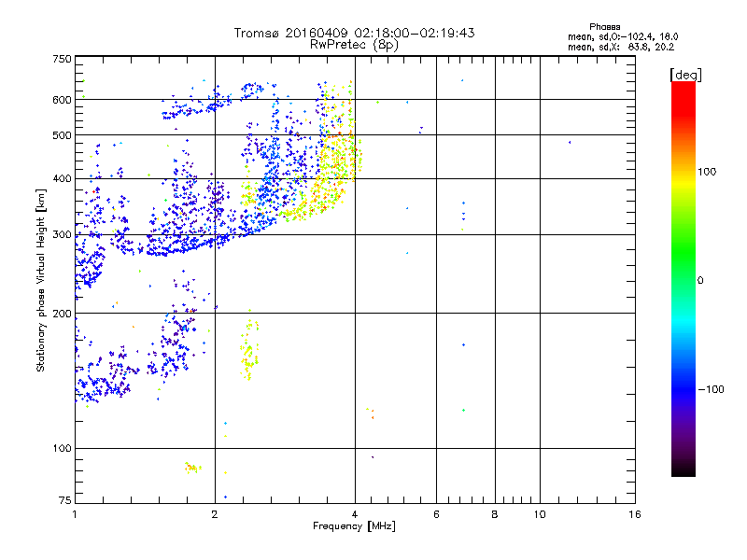The image size is (747, 560).
Task: Click the 'mean, sd,O:-102.4, 18.0' line
Action: [x=623, y=36]
